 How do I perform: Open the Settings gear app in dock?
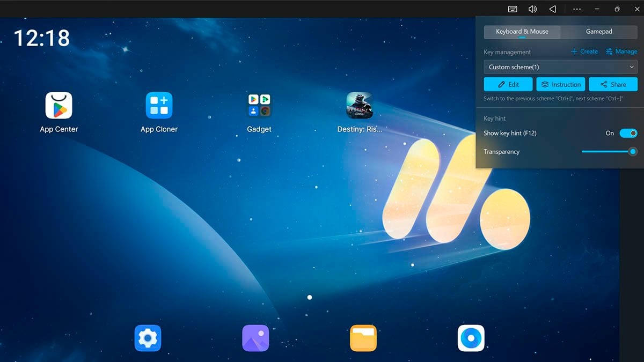[x=148, y=338]
